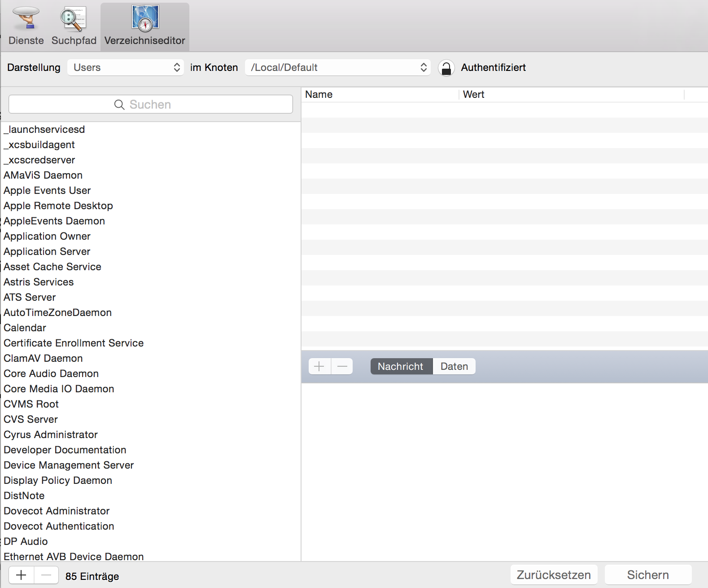The width and height of the screenshot is (708, 588).
Task: Remove selected entry with bottom-left minus button
Action: (46, 575)
